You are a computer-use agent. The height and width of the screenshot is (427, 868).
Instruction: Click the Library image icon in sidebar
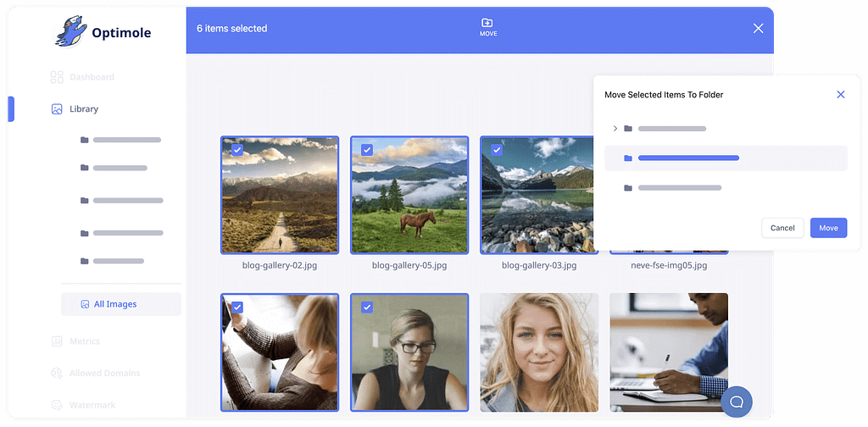[57, 109]
